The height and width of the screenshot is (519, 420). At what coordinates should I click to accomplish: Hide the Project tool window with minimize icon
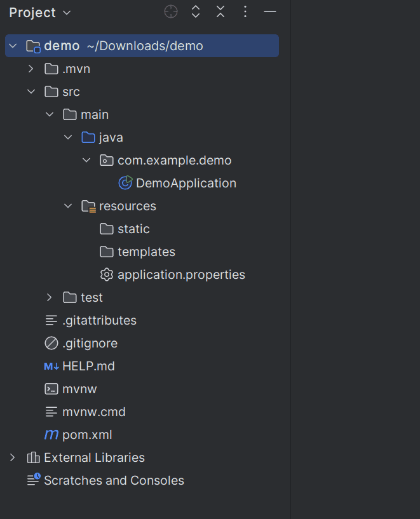click(270, 12)
